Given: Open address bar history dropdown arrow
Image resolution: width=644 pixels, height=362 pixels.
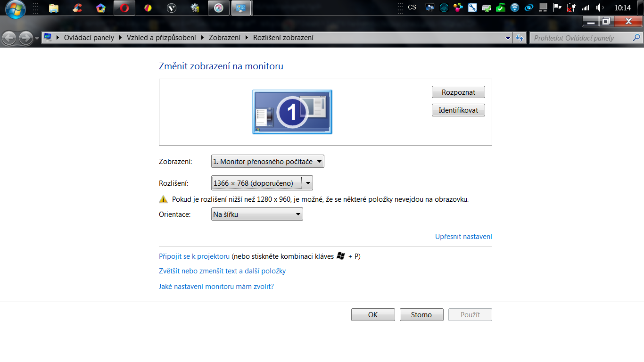Looking at the screenshot, I should (508, 38).
